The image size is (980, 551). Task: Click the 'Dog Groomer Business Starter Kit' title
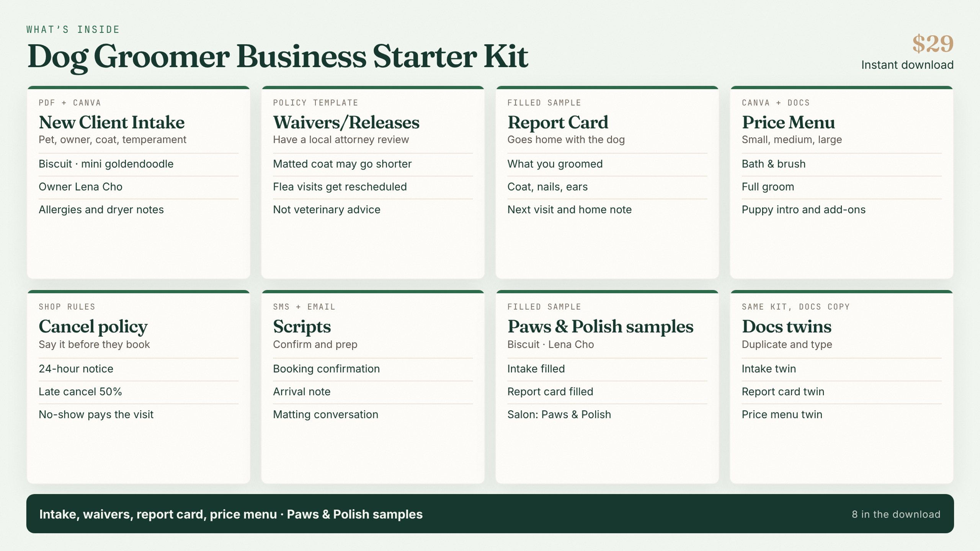[278, 57]
